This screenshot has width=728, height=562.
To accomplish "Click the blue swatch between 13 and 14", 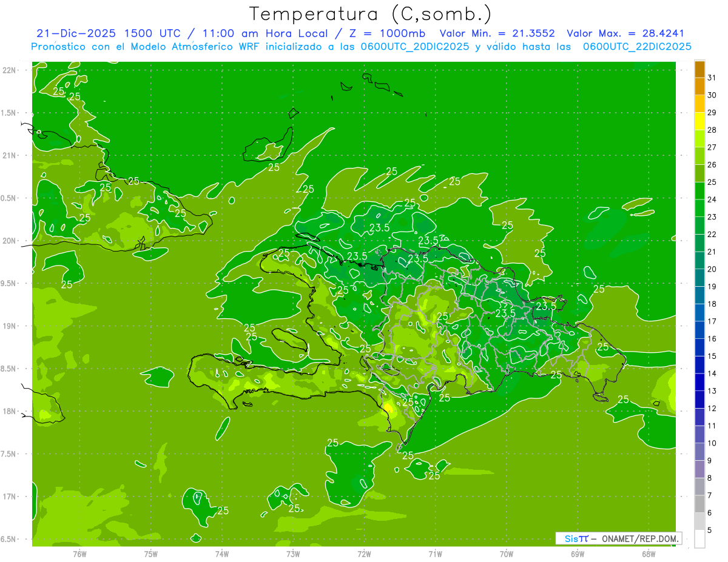I will 699,382.
